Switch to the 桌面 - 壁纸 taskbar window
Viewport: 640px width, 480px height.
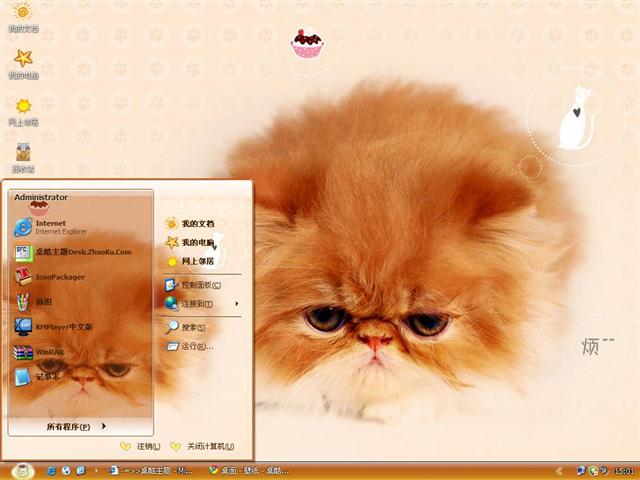click(x=248, y=471)
